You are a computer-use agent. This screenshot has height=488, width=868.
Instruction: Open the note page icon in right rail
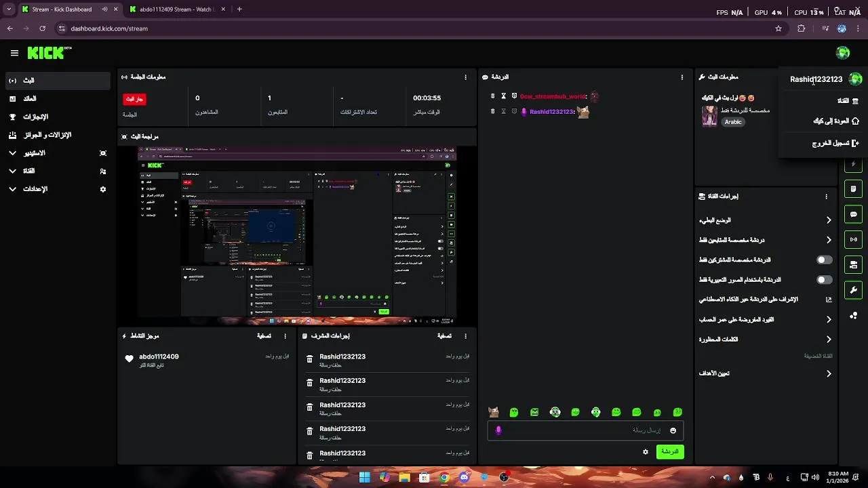853,189
